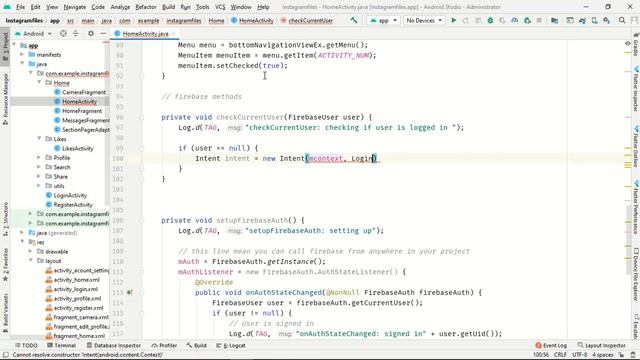Open Project panel settings gear
Screen dimensions: 640x360
91,33
